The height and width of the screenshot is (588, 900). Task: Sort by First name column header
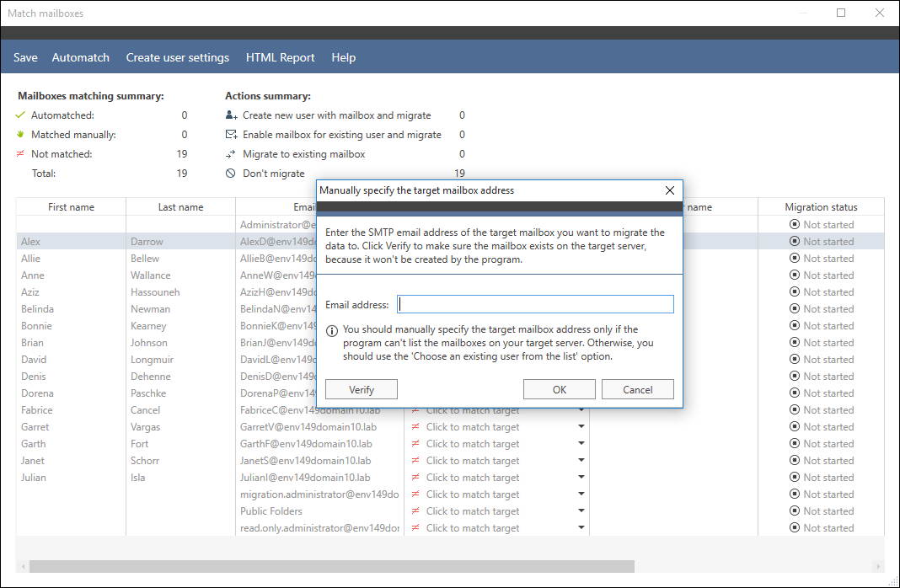(x=71, y=207)
